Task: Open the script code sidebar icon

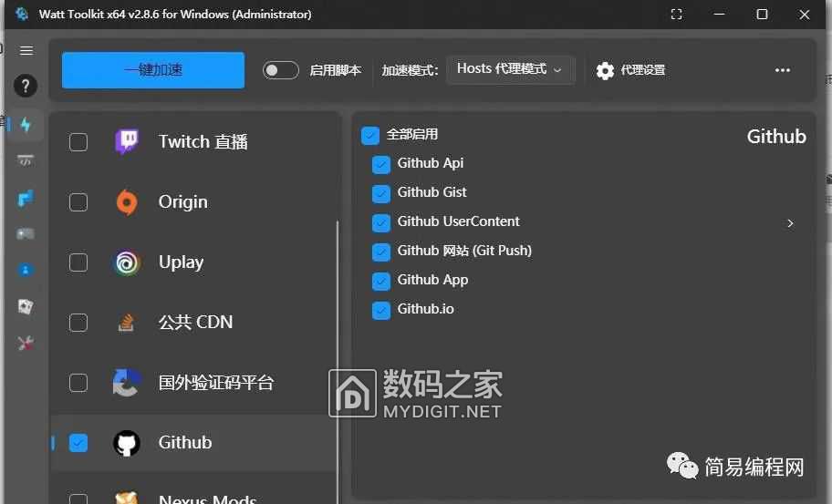Action: (26, 160)
